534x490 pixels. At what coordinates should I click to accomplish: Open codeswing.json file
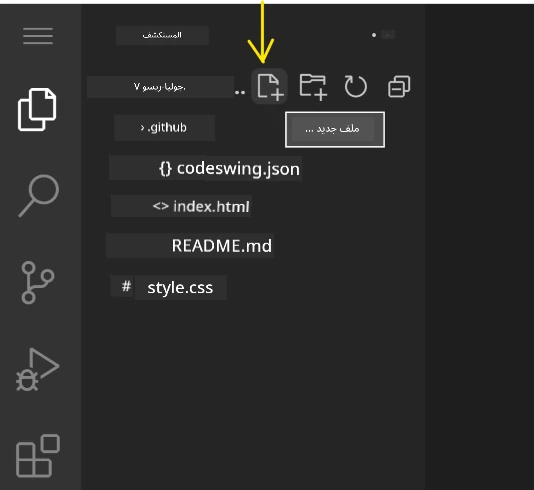click(x=229, y=169)
